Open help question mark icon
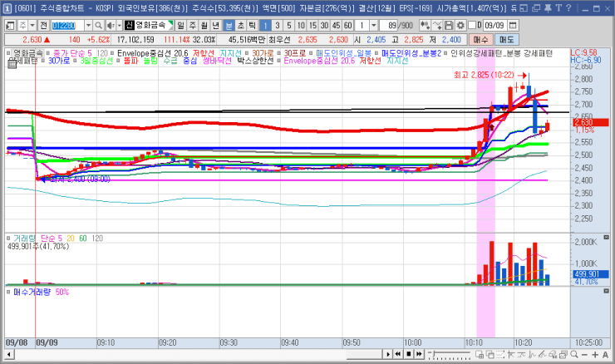The width and height of the screenshot is (615, 364). pyautogui.click(x=568, y=8)
